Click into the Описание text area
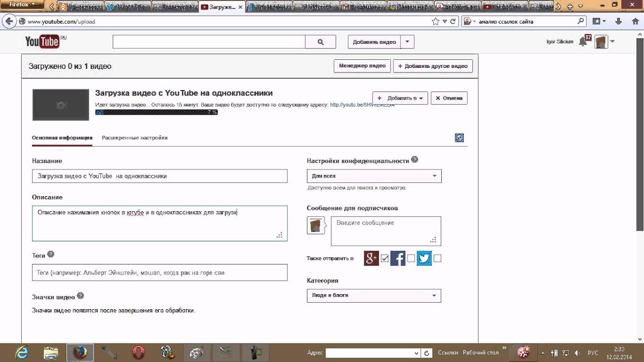Viewport: 644px width, 362px height. (x=159, y=223)
